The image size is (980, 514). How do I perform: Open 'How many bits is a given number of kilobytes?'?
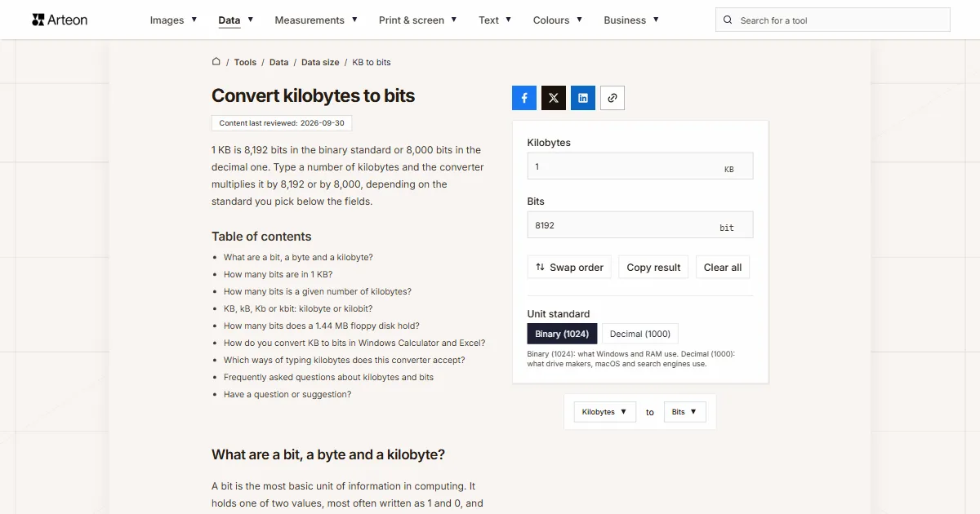coord(318,291)
